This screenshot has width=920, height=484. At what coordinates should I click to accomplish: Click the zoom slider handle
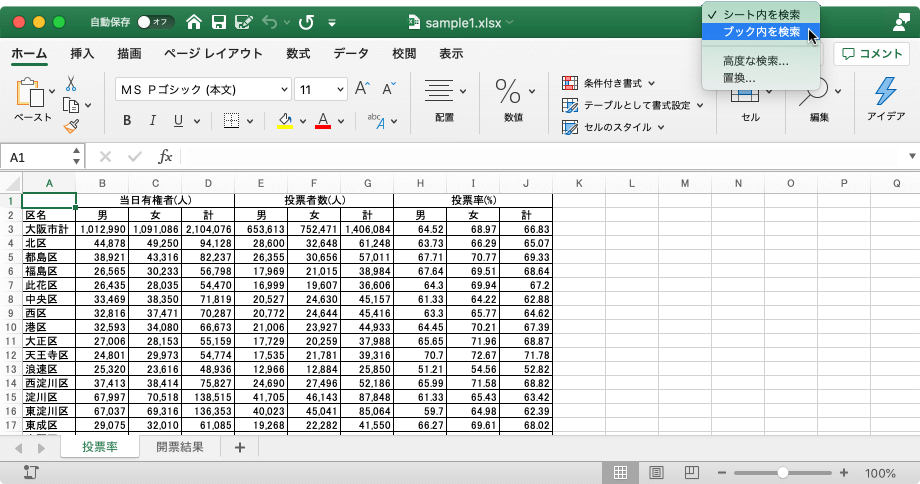(783, 472)
